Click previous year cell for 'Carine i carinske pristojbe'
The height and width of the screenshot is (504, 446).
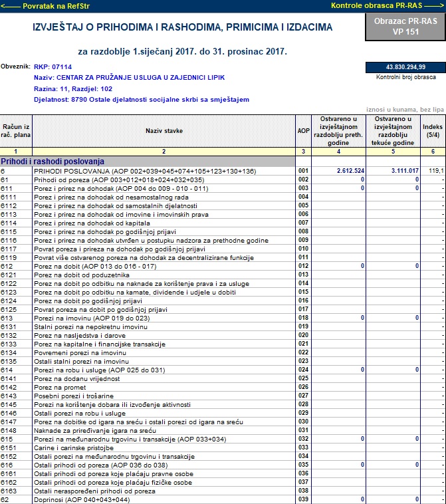tap(339, 447)
